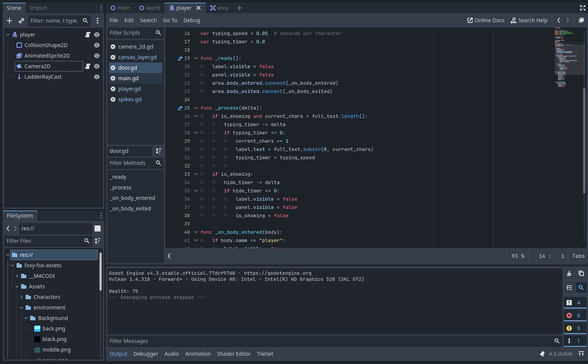
Task: Toggle warning messages filter in output
Action: pos(575,328)
